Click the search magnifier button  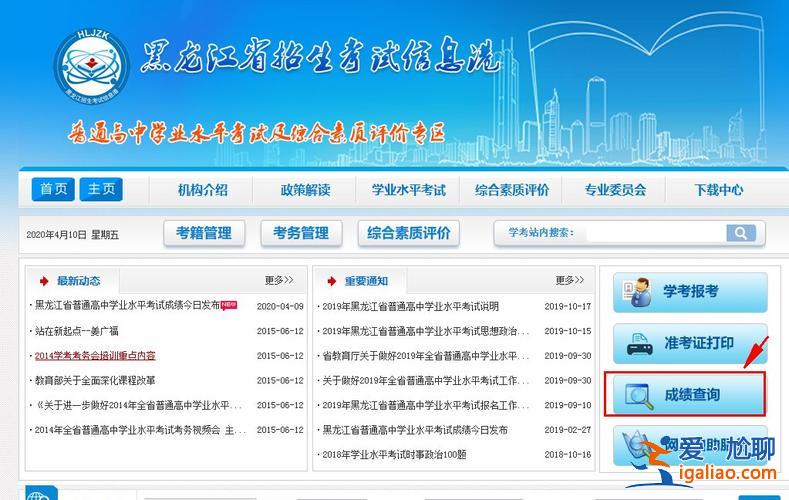point(740,233)
